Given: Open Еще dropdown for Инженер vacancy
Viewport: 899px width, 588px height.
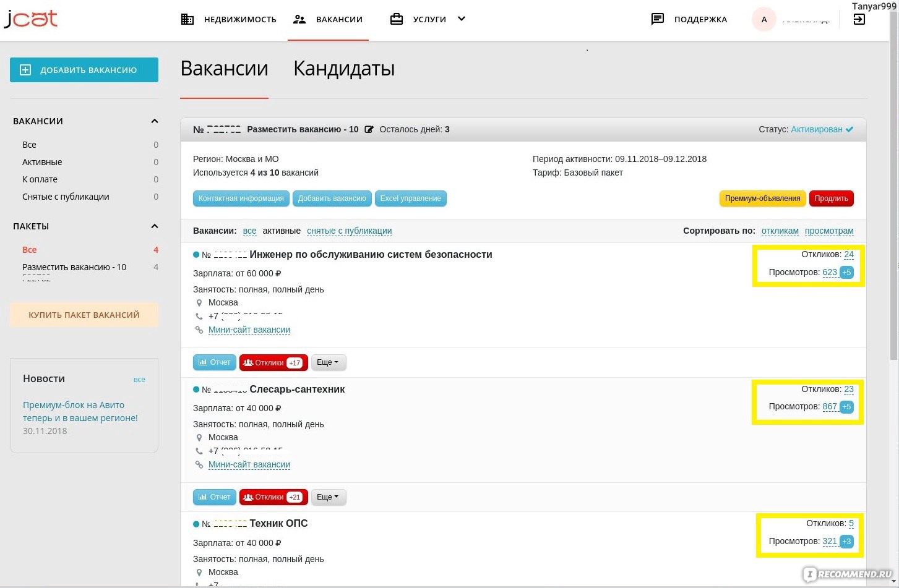Looking at the screenshot, I should [x=328, y=362].
